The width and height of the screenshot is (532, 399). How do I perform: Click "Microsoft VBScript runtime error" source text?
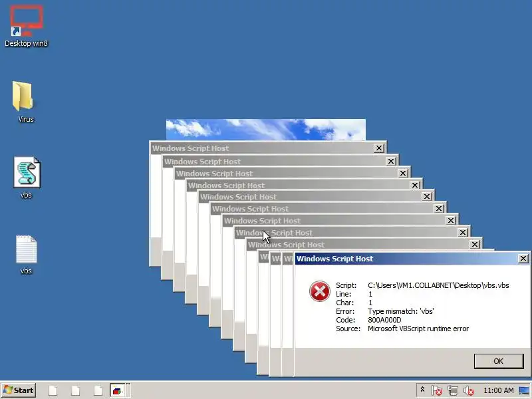tap(418, 329)
